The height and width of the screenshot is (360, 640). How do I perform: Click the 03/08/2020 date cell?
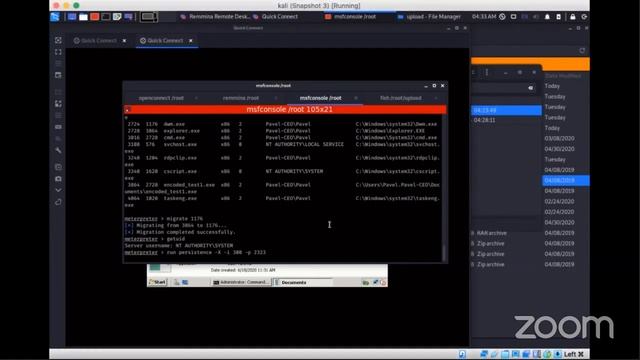click(x=559, y=138)
